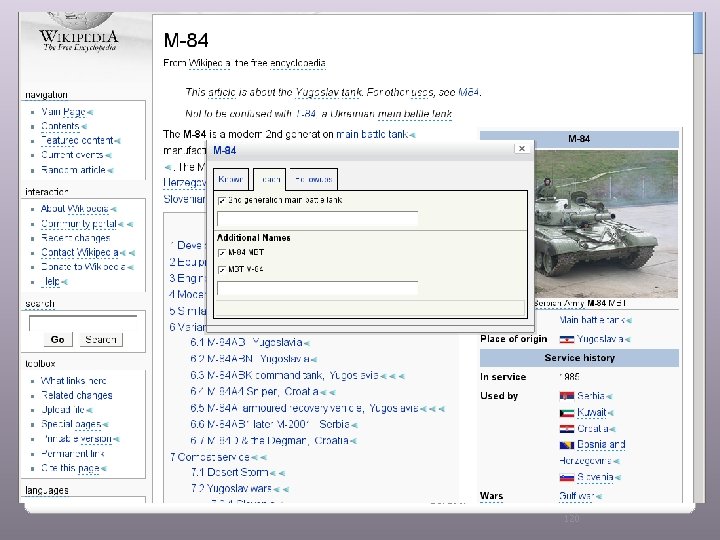Open the What links here link
Image resolution: width=720 pixels, height=540 pixels.
pyautogui.click(x=73, y=381)
